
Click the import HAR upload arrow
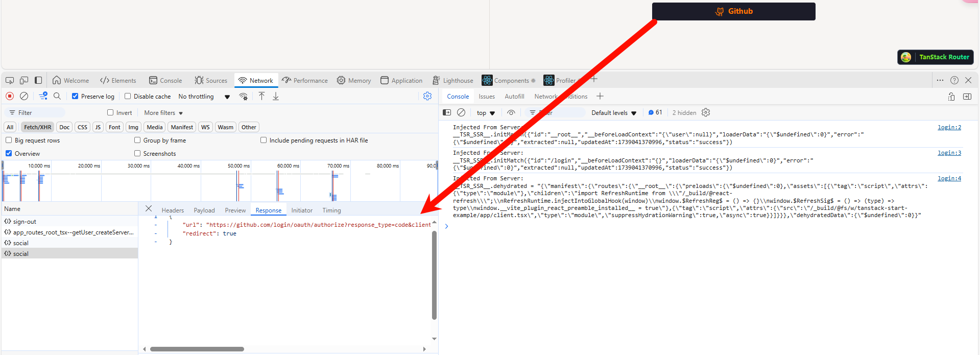coord(261,96)
